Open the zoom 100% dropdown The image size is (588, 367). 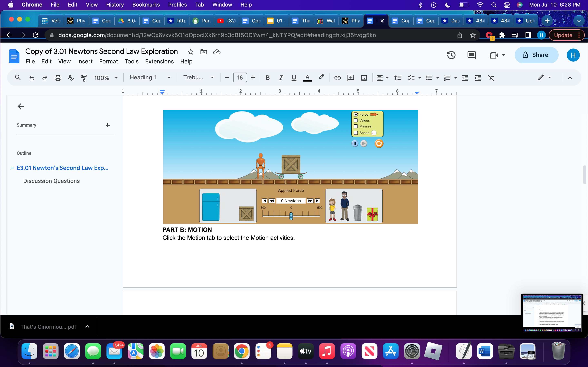point(106,78)
